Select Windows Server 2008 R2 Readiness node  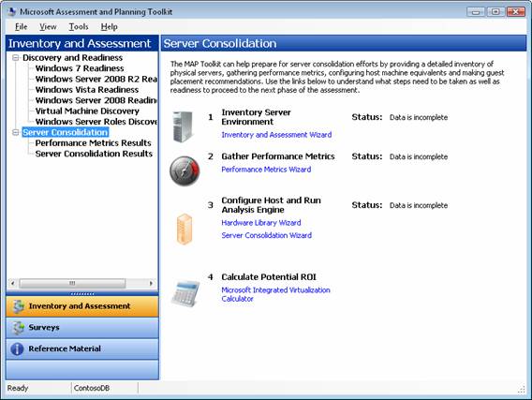click(96, 79)
